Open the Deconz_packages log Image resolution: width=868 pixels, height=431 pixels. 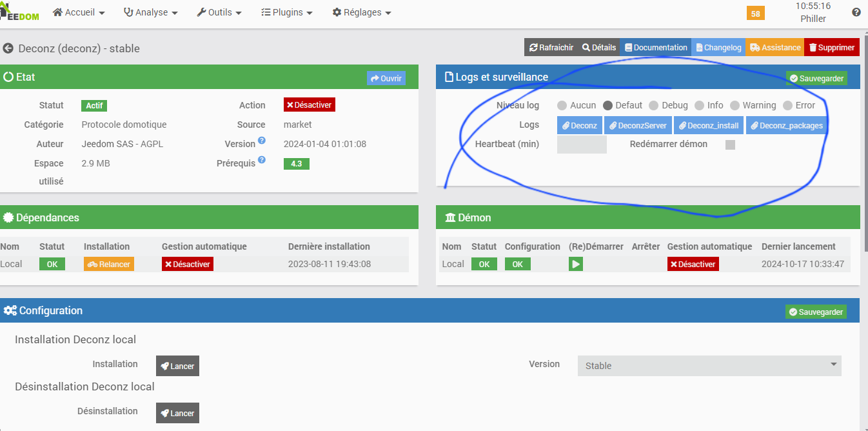click(x=787, y=125)
